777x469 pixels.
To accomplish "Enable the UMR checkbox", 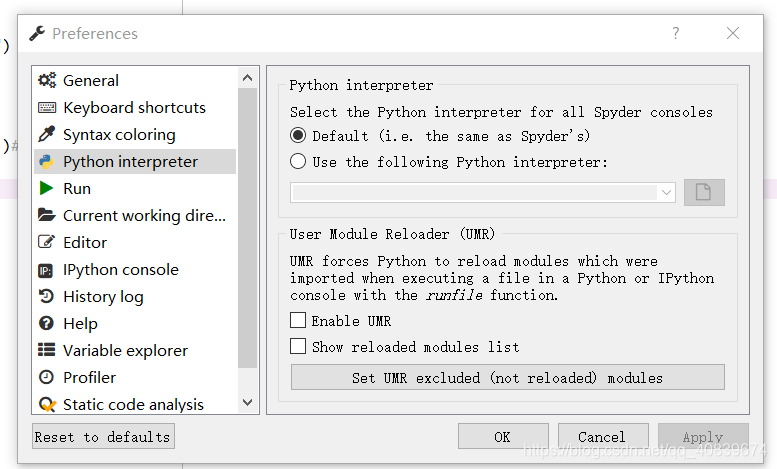I will pos(298,321).
